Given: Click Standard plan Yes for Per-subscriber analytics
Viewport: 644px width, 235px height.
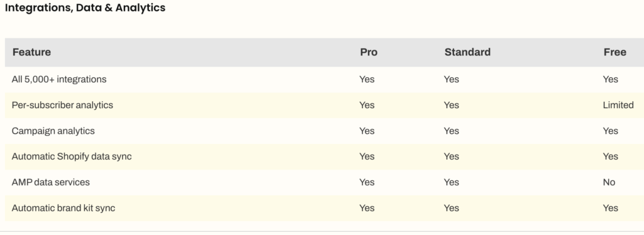Looking at the screenshot, I should coord(452,105).
